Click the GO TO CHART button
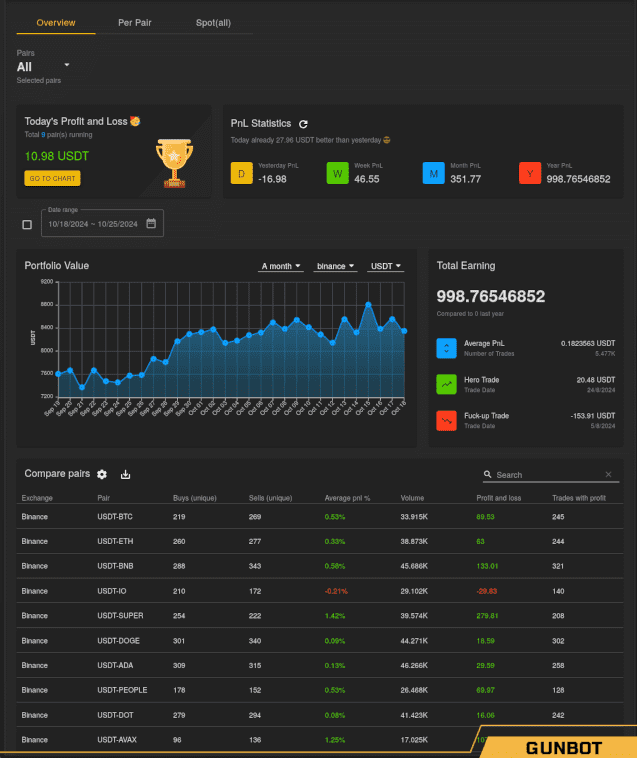 [x=52, y=178]
